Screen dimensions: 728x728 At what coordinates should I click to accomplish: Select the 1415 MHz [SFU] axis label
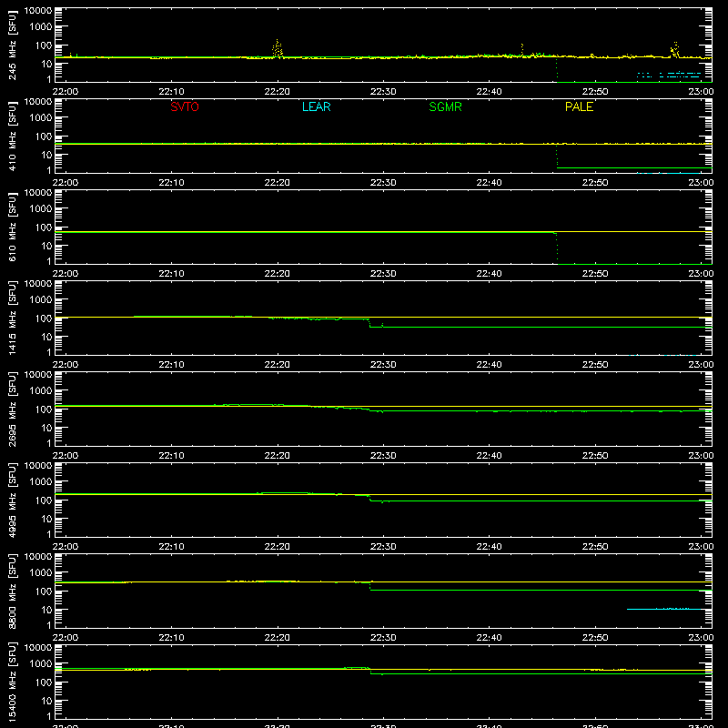[x=12, y=318]
